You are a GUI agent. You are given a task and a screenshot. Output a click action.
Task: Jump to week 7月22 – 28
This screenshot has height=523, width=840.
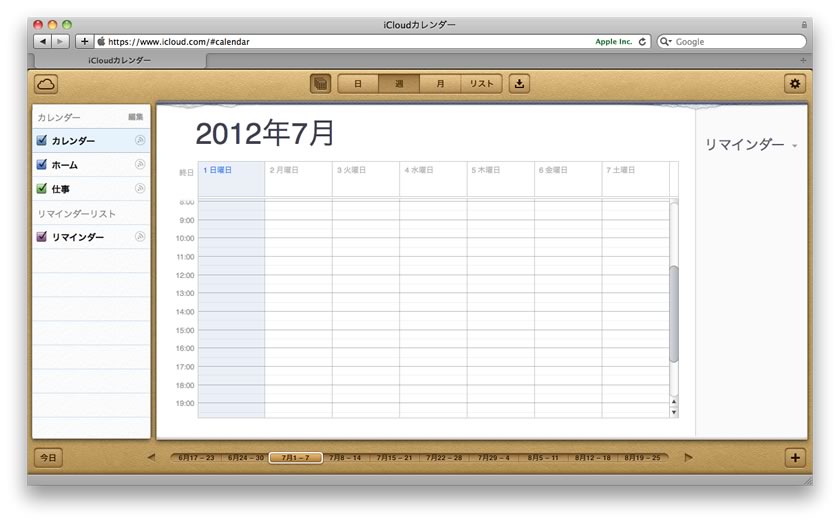point(444,458)
